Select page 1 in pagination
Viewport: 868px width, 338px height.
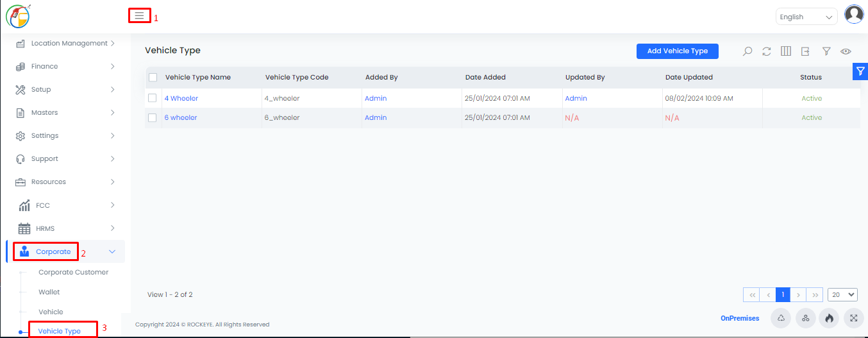(783, 294)
